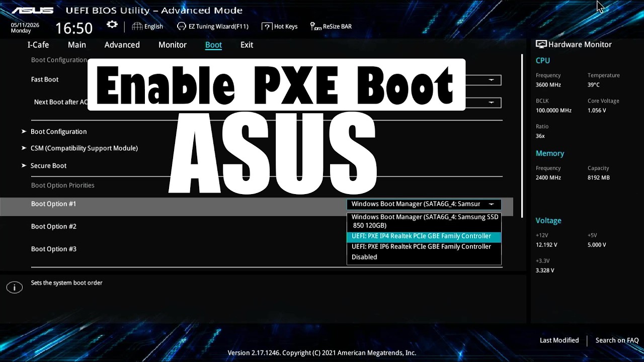644x362 pixels.
Task: Choose UEFI: PXE IP4 Realtek option
Action: pyautogui.click(x=424, y=236)
